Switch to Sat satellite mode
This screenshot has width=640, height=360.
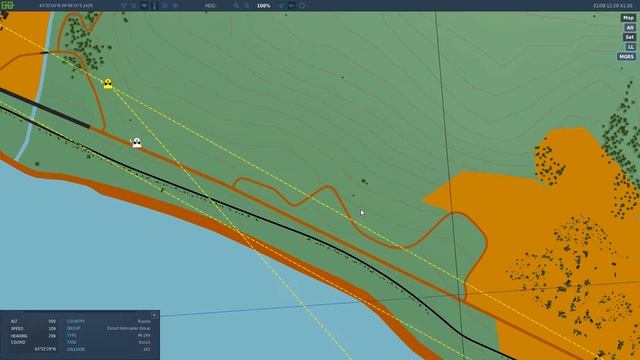point(629,37)
